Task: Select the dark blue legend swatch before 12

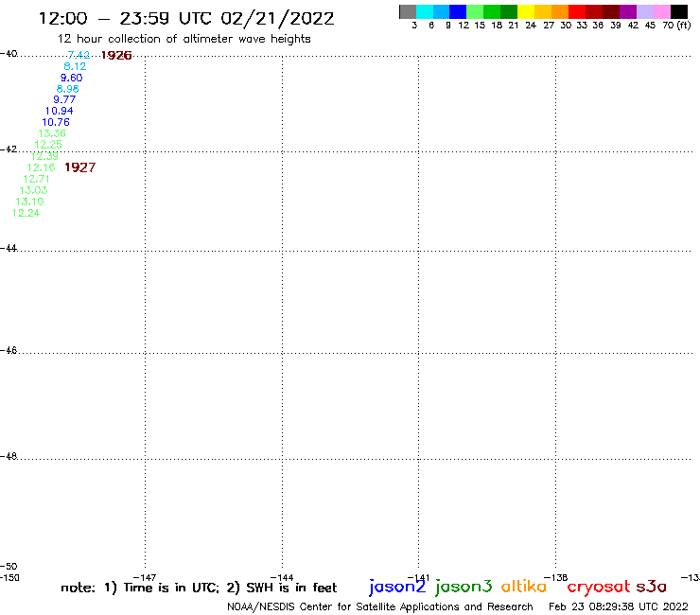Action: point(458,11)
